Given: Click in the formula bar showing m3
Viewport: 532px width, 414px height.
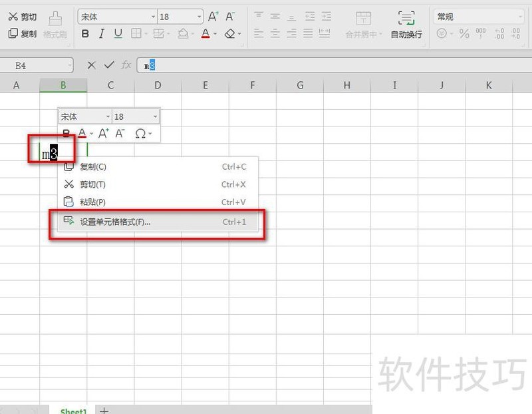Looking at the screenshot, I should [x=334, y=65].
